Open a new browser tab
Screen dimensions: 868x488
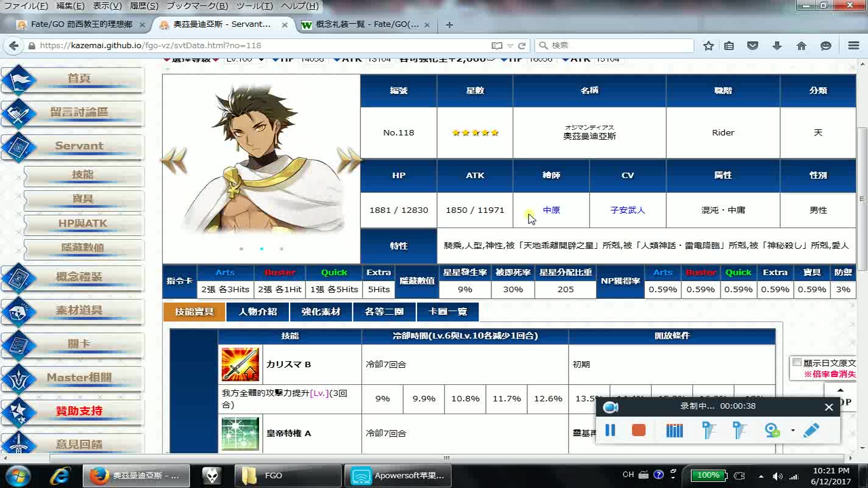click(449, 25)
